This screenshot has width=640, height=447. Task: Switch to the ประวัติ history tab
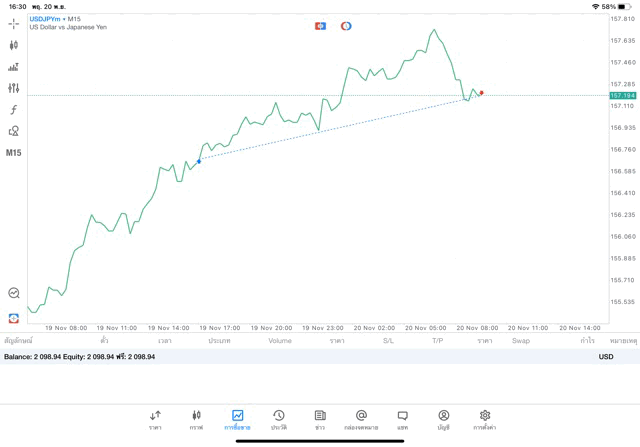tap(278, 419)
